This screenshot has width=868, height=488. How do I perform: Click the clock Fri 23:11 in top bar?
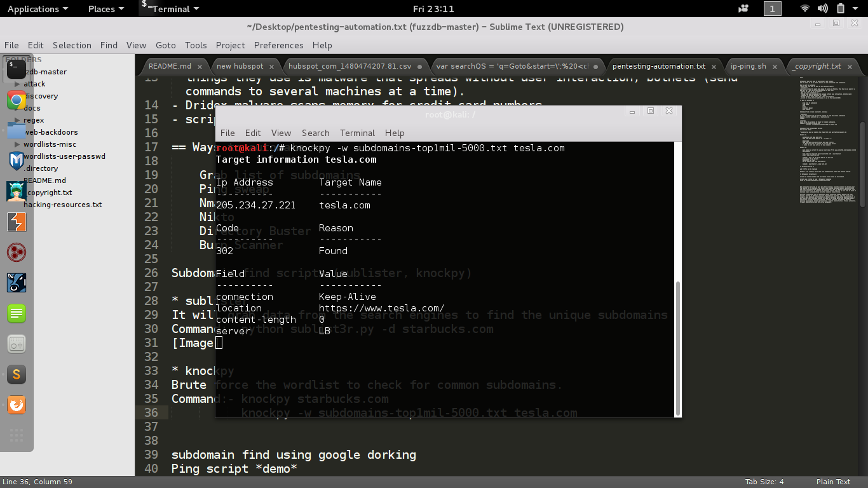(433, 9)
